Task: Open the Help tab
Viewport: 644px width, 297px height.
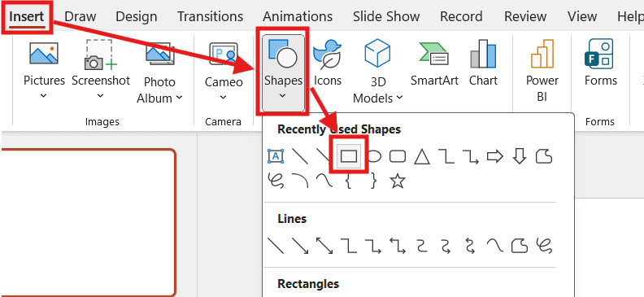Action: click(630, 16)
